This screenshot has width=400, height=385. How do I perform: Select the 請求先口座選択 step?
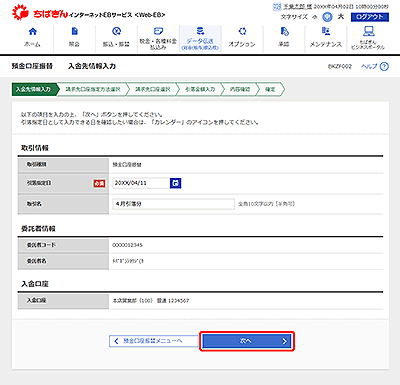coord(153,89)
